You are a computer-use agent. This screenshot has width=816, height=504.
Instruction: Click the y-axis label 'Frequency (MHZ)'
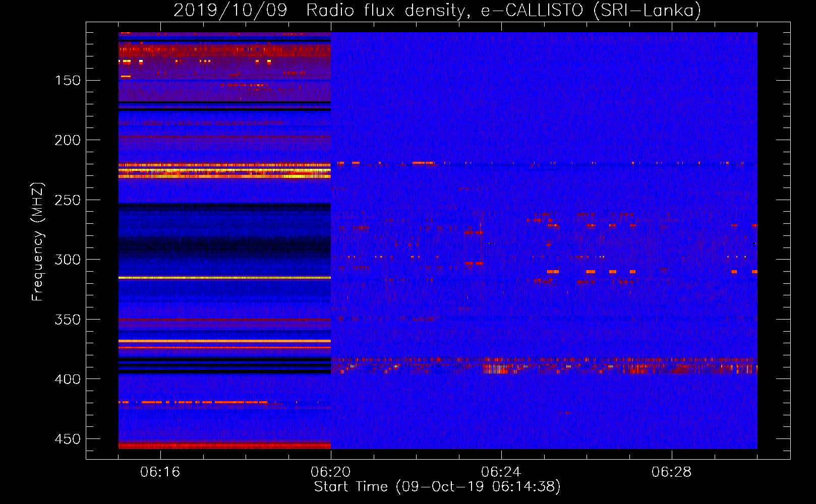click(x=38, y=241)
